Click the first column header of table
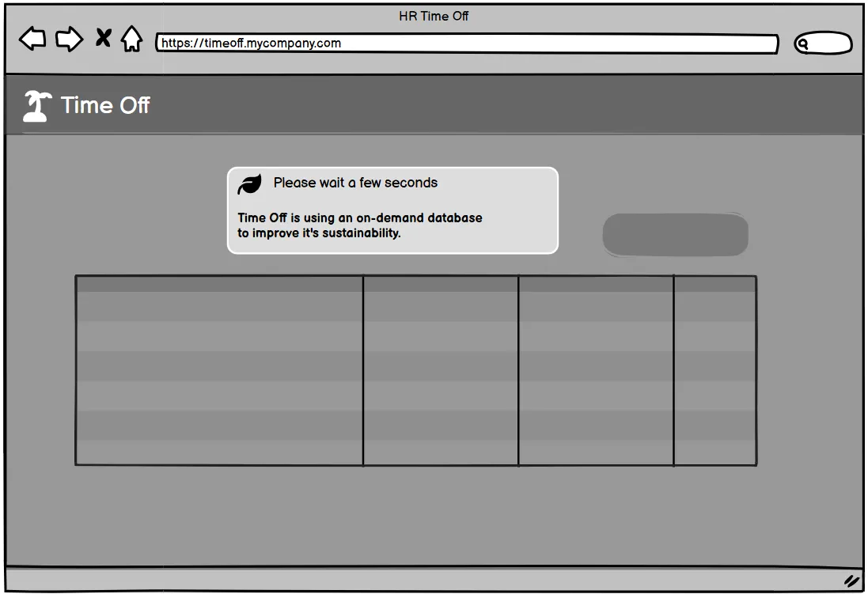 219,284
